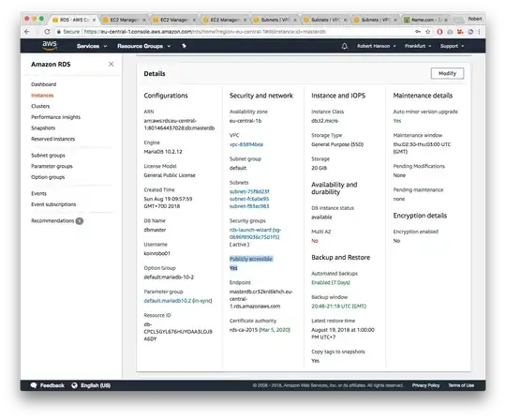Open the Robert Hanson account dropdown
The image size is (506, 420).
click(377, 46)
